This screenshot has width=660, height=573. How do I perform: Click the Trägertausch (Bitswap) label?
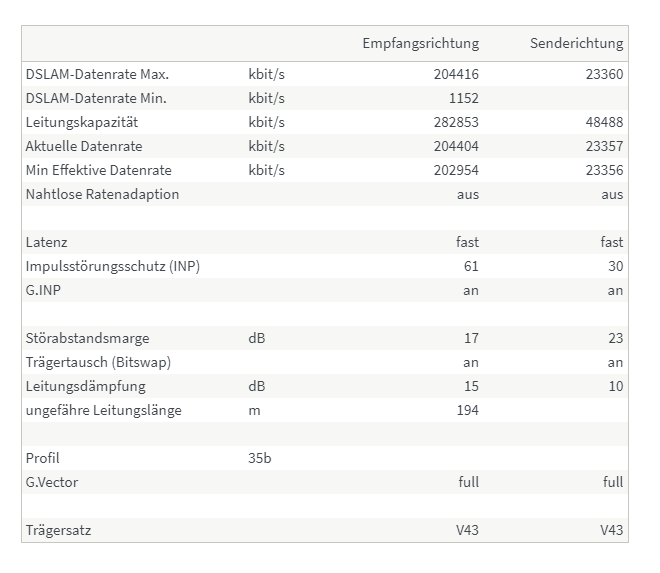98,362
